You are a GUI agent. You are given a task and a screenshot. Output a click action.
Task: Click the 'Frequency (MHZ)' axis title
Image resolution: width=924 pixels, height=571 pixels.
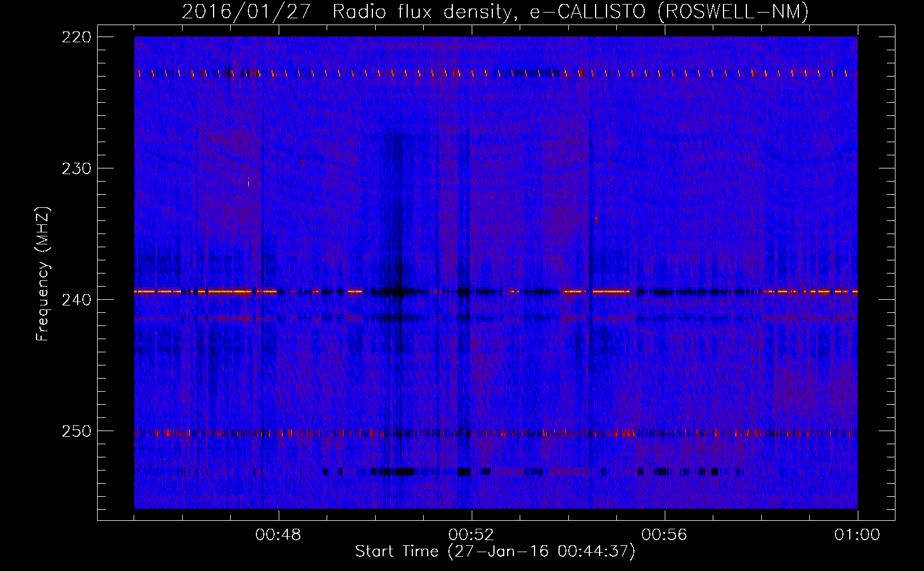point(43,274)
